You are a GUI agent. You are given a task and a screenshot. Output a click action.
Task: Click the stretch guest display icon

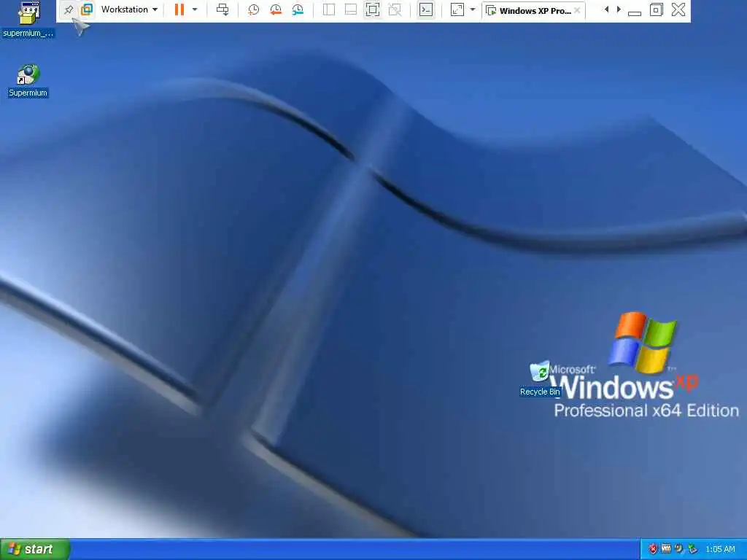(x=457, y=9)
